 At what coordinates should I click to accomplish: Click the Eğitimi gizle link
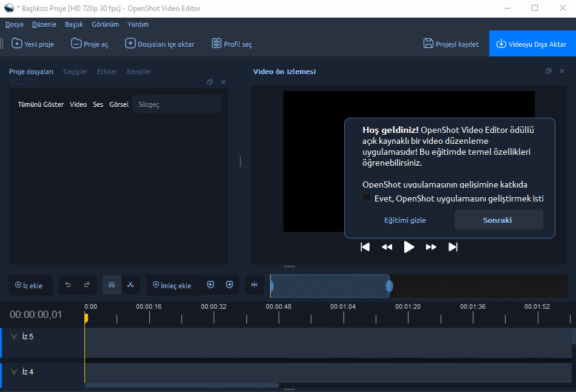pyautogui.click(x=405, y=220)
